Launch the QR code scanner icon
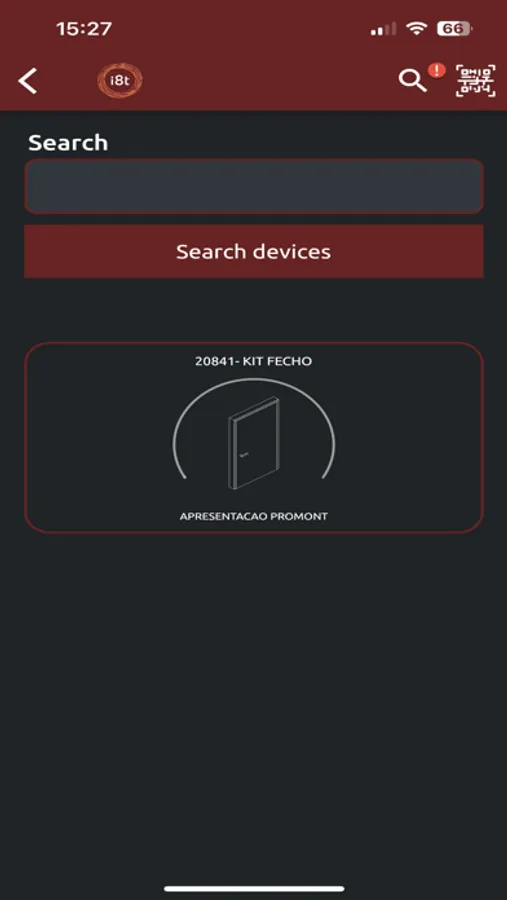The image size is (507, 900). click(x=475, y=81)
